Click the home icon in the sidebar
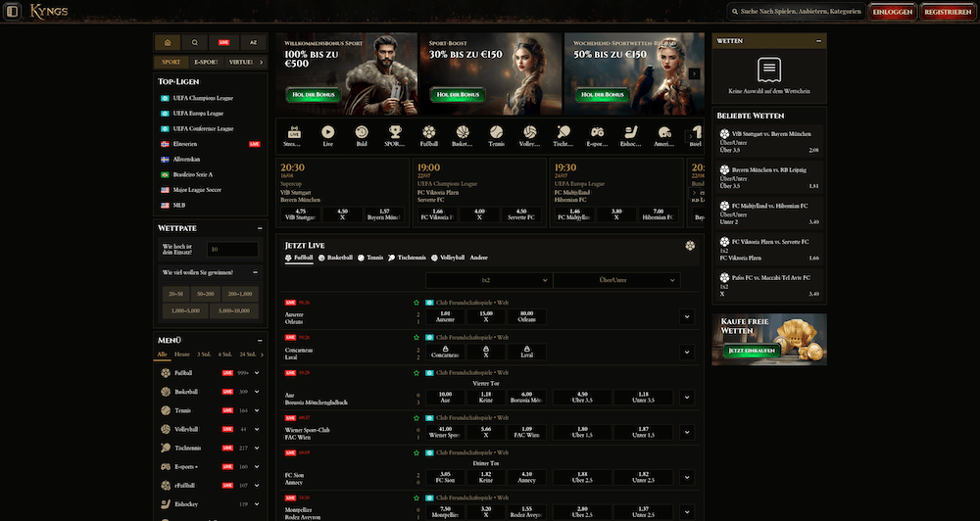The height and width of the screenshot is (521, 980). pos(168,43)
